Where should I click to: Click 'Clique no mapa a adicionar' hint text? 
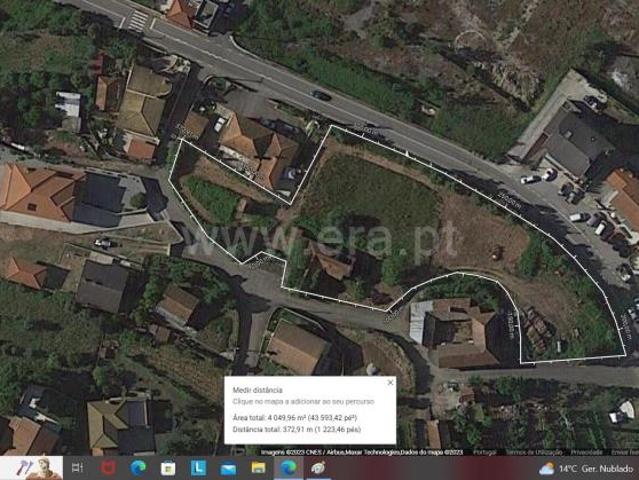[303, 401]
